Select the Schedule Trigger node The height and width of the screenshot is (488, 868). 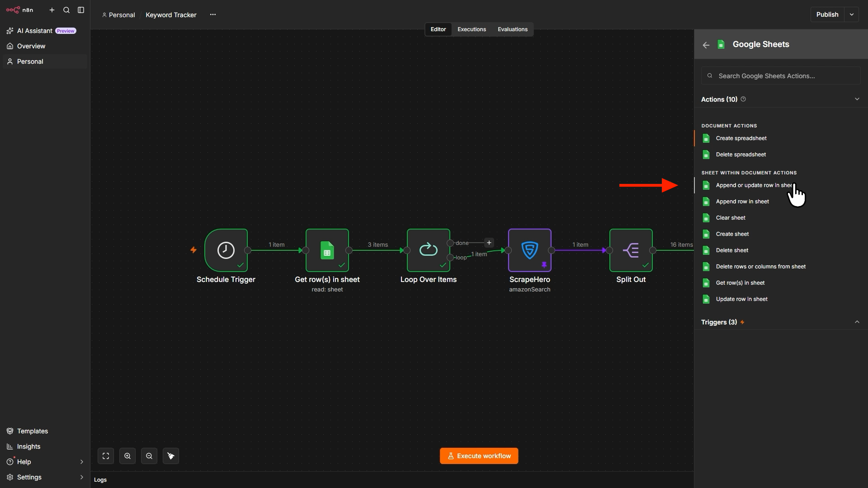[226, 250]
